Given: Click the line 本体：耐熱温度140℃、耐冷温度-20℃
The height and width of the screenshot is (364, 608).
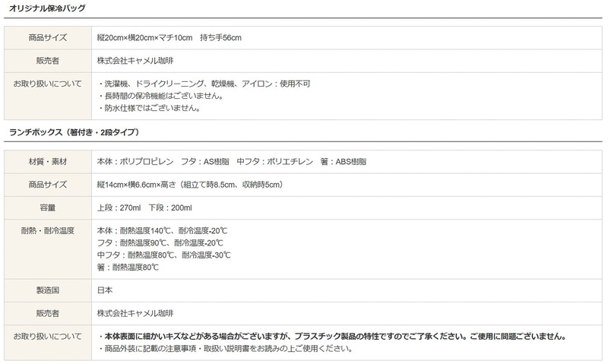Looking at the screenshot, I should 162,231.
